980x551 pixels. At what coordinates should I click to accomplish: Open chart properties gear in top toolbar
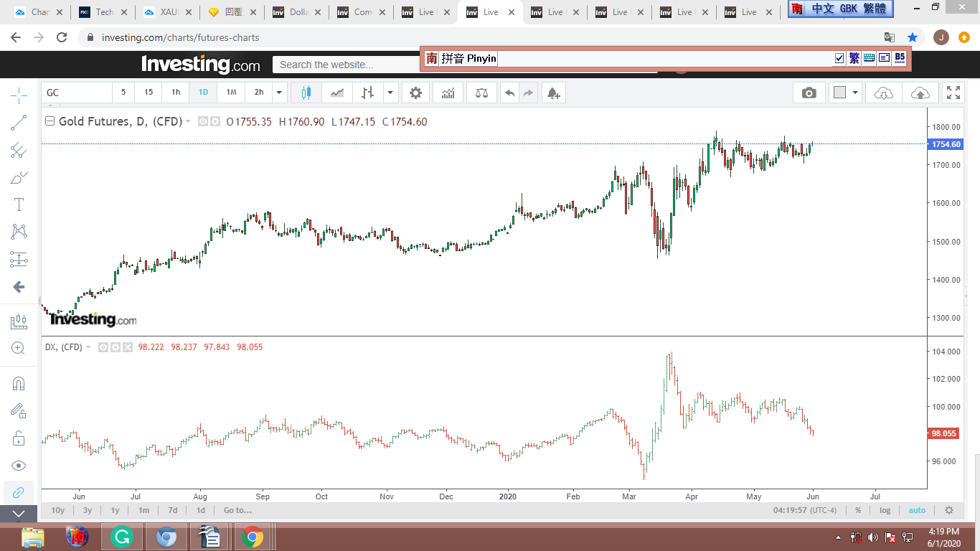[415, 93]
